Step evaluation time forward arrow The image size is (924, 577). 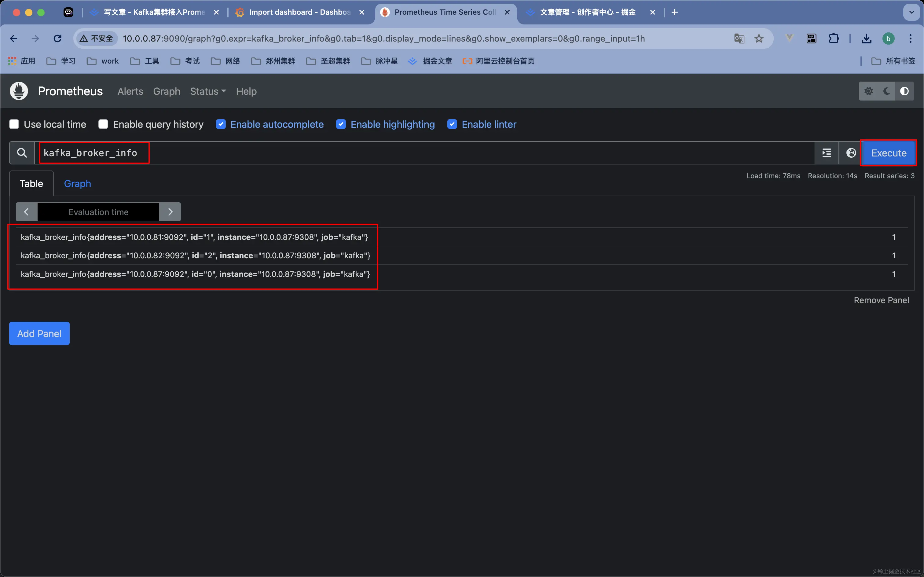pos(170,212)
